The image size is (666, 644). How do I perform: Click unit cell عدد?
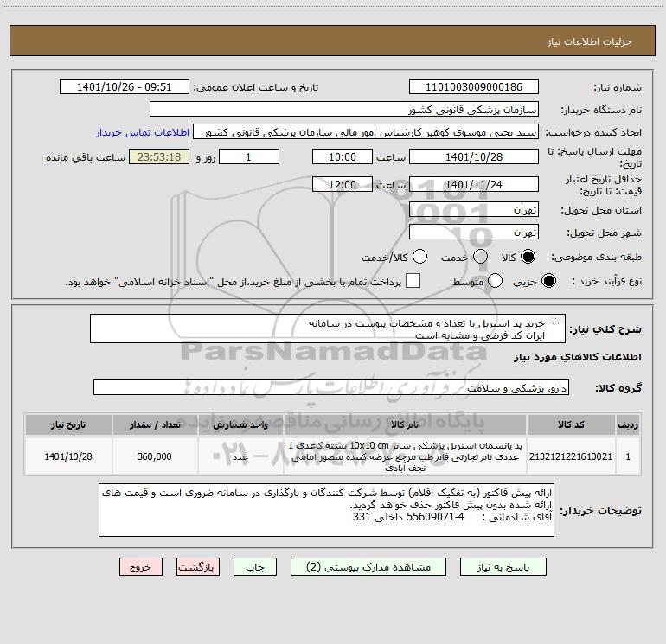(x=240, y=456)
